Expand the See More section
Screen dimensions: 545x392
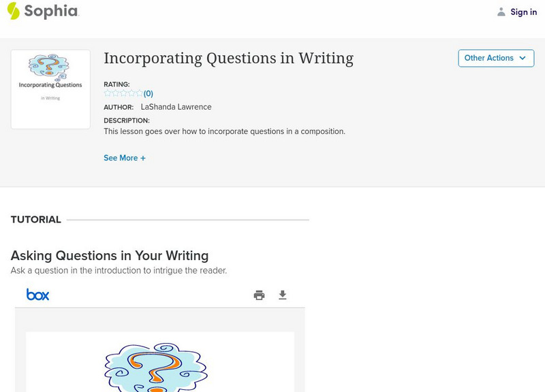125,158
